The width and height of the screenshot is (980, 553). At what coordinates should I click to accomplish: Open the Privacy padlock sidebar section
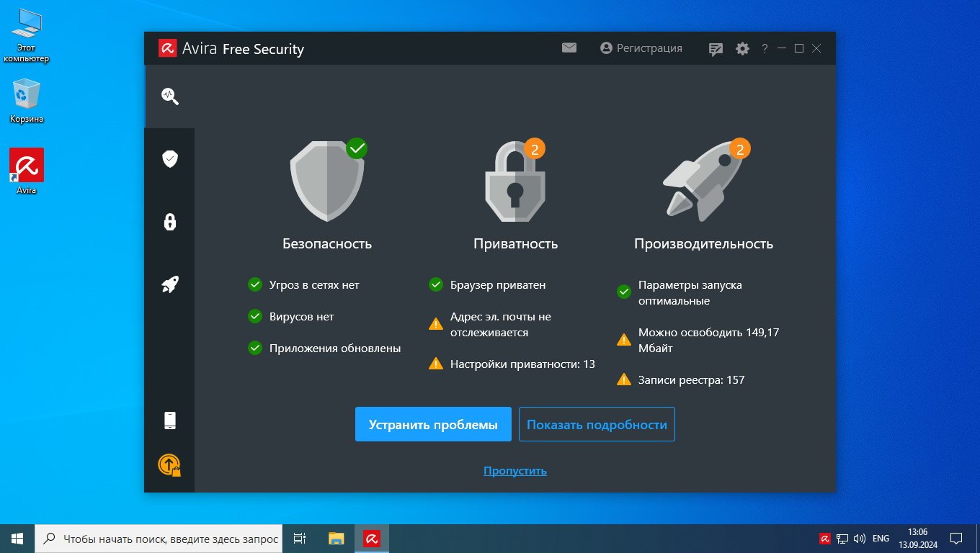pyautogui.click(x=170, y=222)
